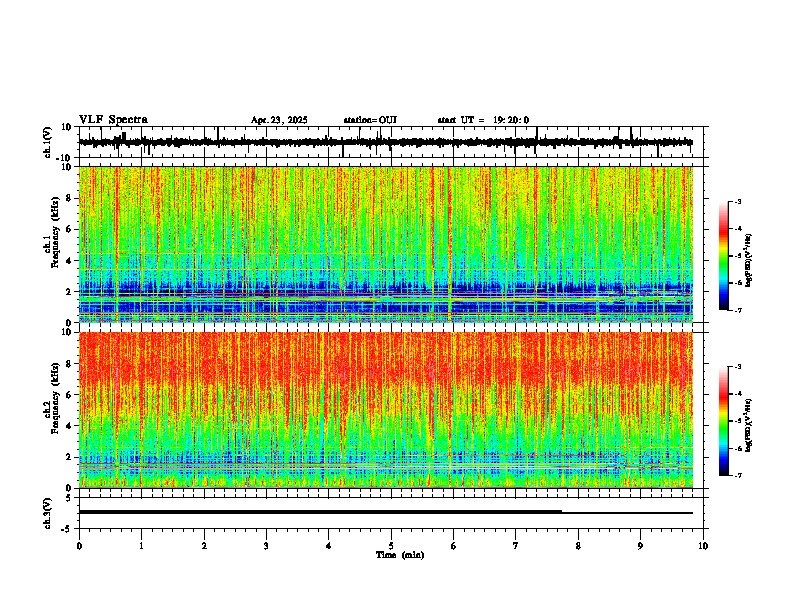The image size is (792, 612).
Task: Click time axis tick label "3"
Action: coord(266,546)
